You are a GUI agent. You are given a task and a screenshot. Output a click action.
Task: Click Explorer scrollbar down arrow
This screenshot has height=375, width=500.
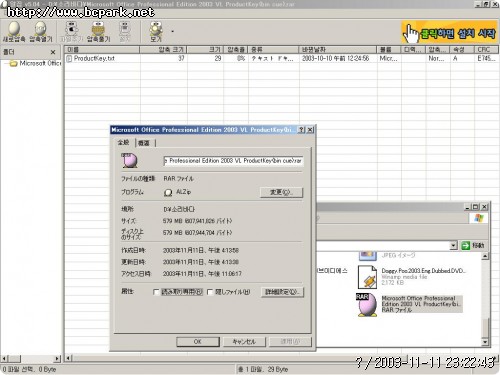click(485, 342)
